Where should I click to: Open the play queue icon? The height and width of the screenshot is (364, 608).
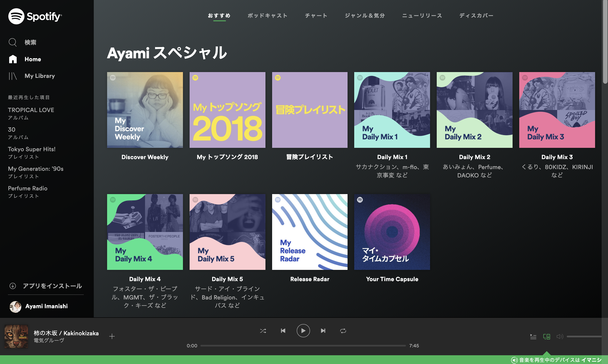[x=533, y=337]
